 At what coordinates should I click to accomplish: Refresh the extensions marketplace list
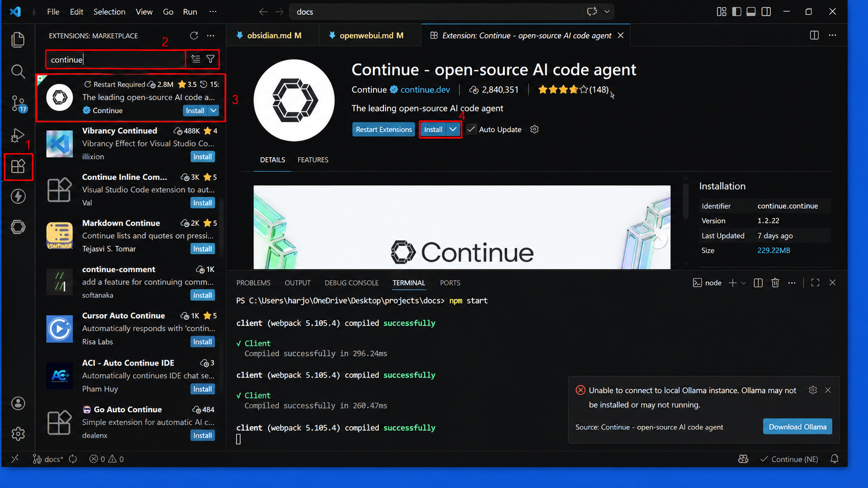pyautogui.click(x=194, y=36)
